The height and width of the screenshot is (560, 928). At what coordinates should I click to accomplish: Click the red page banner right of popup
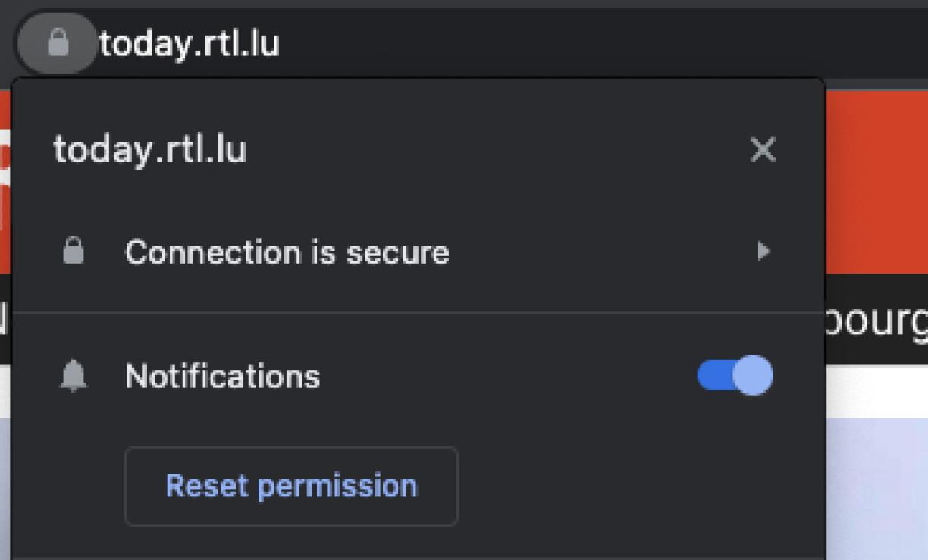click(876, 182)
